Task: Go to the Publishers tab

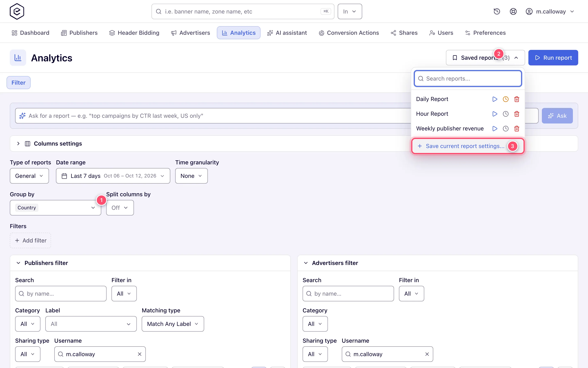Action: 79,33
